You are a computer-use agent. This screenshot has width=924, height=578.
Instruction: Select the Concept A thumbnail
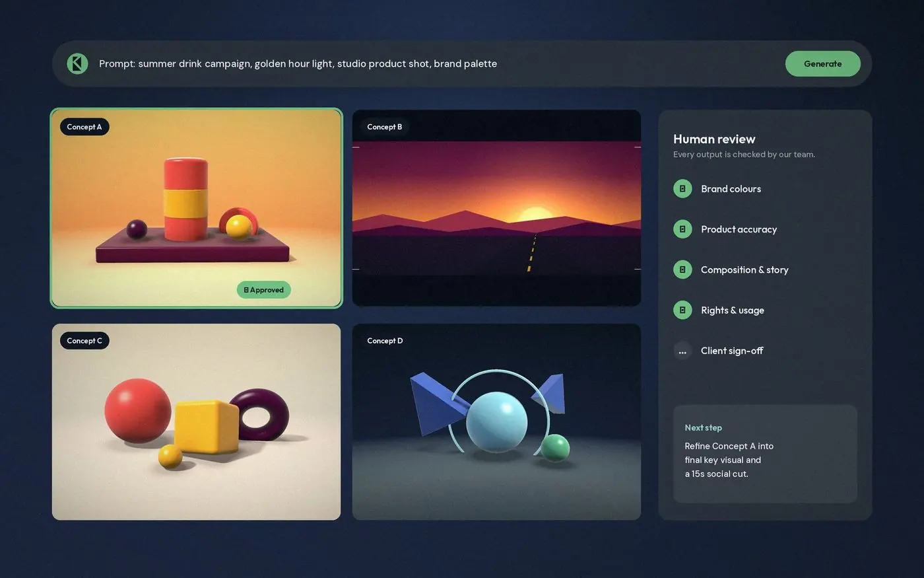click(197, 208)
